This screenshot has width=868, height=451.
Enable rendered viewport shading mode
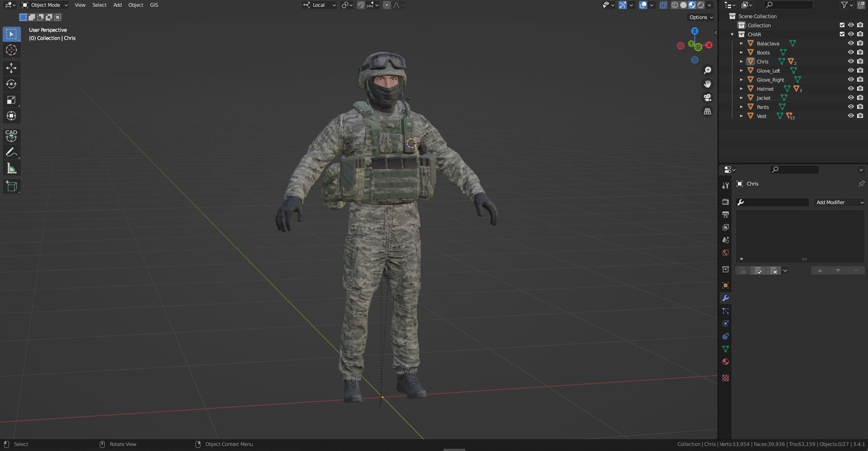click(x=700, y=5)
